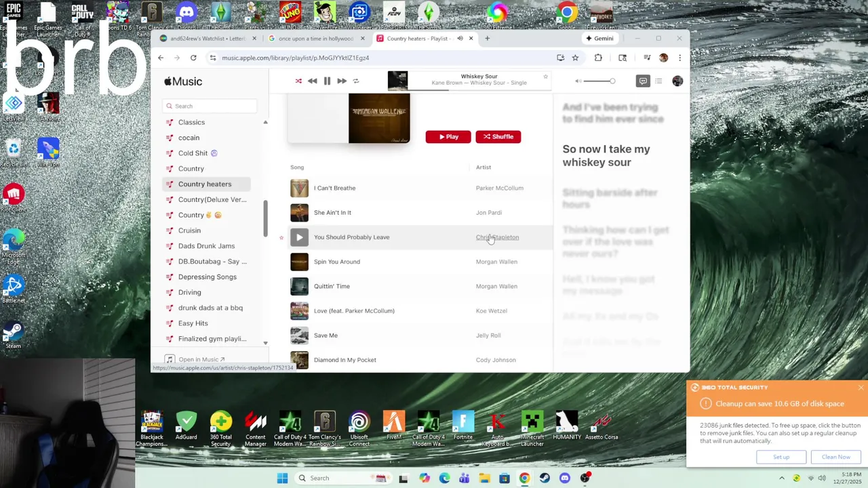Image resolution: width=868 pixels, height=488 pixels.
Task: Open the Chrome extensions puzzle menu
Action: click(x=598, y=58)
